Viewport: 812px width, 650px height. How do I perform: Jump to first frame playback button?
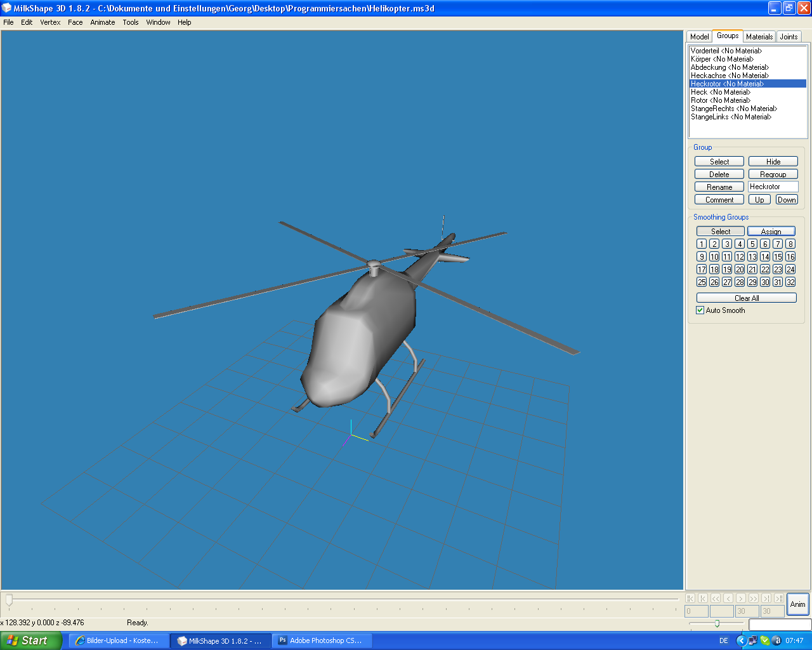(690, 598)
